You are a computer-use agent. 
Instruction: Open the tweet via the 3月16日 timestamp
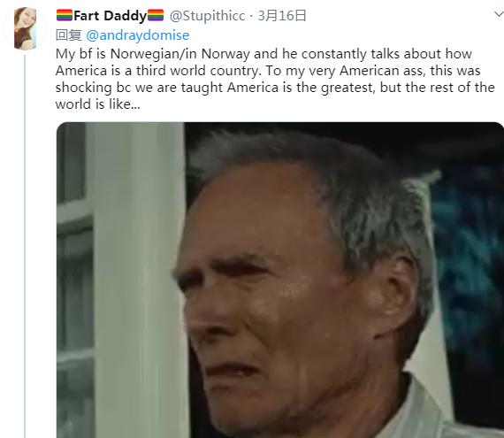coord(282,15)
